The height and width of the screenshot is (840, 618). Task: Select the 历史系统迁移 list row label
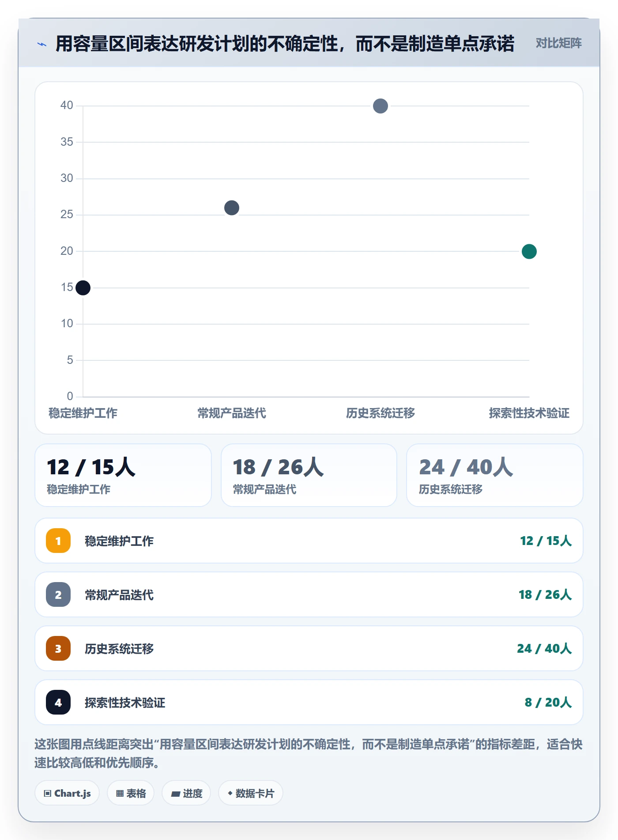tap(119, 649)
